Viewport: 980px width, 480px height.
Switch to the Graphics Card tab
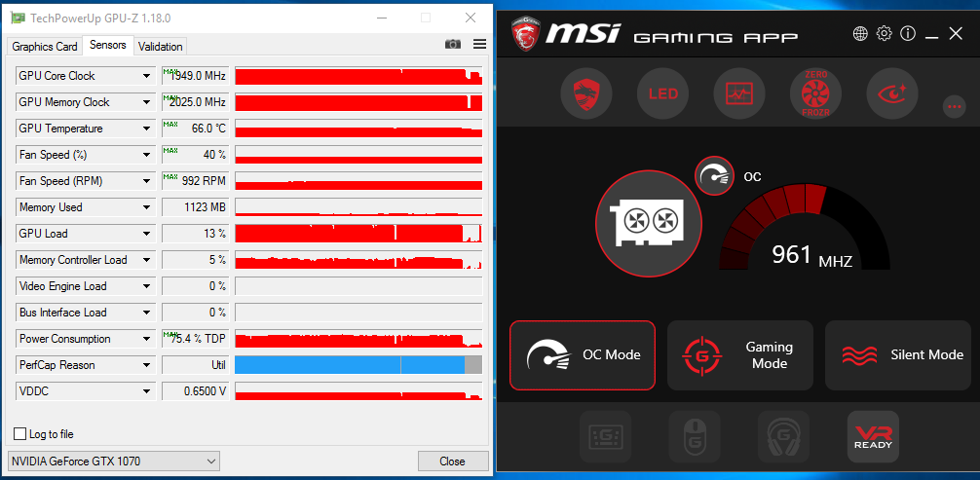(x=45, y=47)
